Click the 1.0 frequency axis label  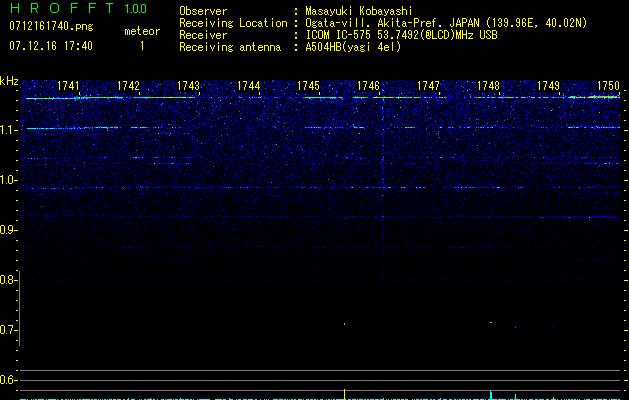click(x=8, y=180)
